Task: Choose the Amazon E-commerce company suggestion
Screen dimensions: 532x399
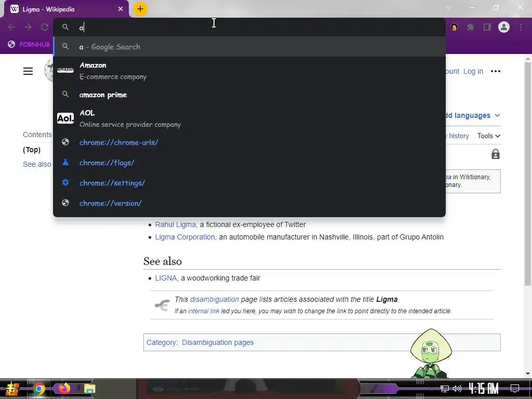Action: pos(249,71)
